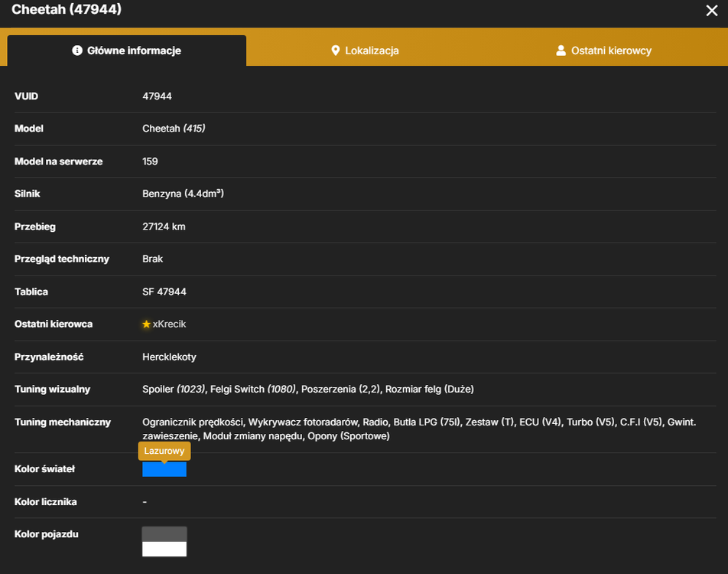
Task: Switch to the Ostatni kierowcy tab
Action: coord(603,51)
